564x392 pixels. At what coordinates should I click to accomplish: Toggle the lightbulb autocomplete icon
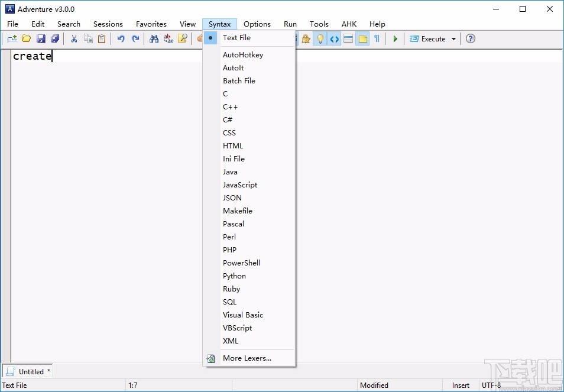coord(320,38)
